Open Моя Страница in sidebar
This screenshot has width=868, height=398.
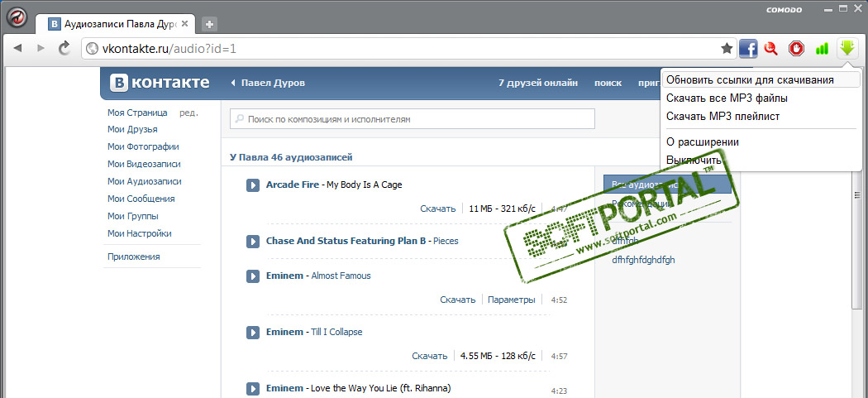(x=137, y=113)
